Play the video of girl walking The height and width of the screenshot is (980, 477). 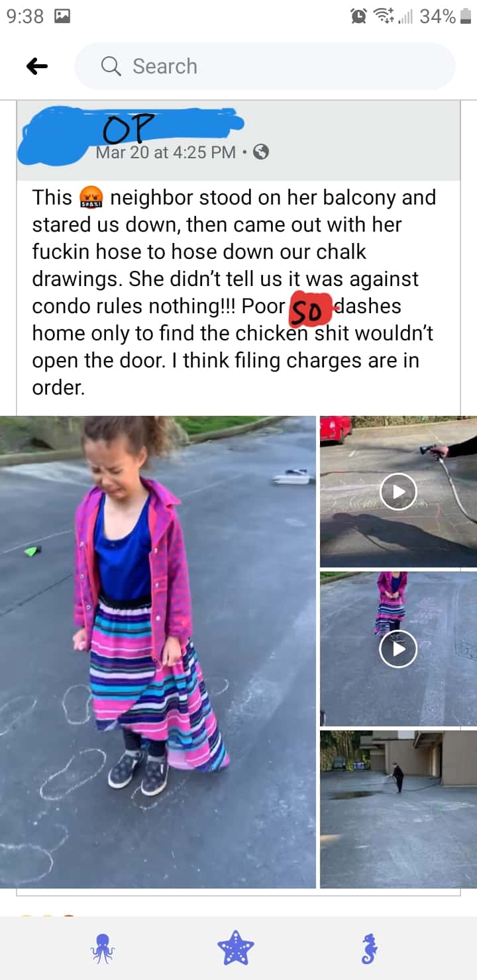pyautogui.click(x=398, y=649)
